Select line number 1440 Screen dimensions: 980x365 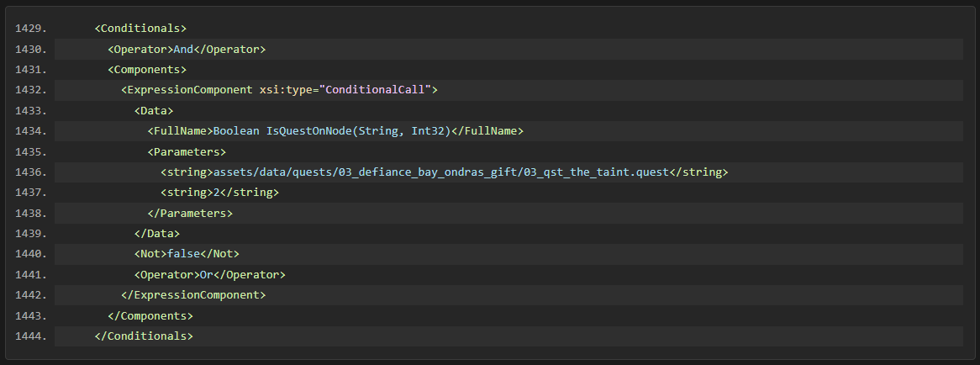coord(30,254)
